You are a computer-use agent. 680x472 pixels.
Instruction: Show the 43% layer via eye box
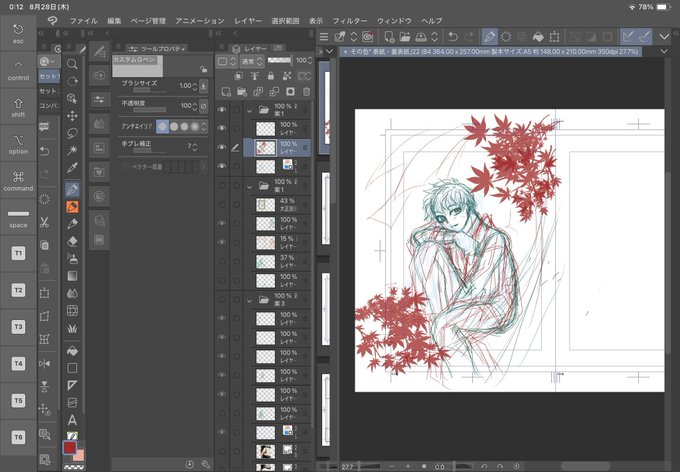[222, 204]
